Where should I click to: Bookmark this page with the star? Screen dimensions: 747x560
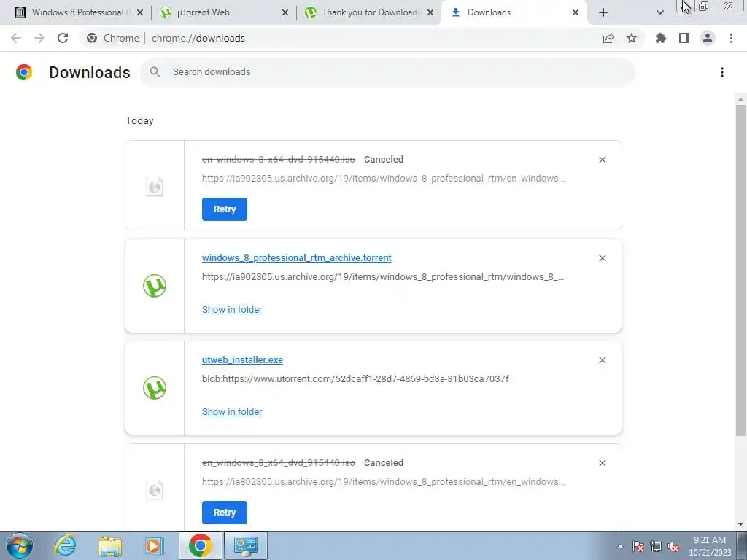click(x=632, y=38)
